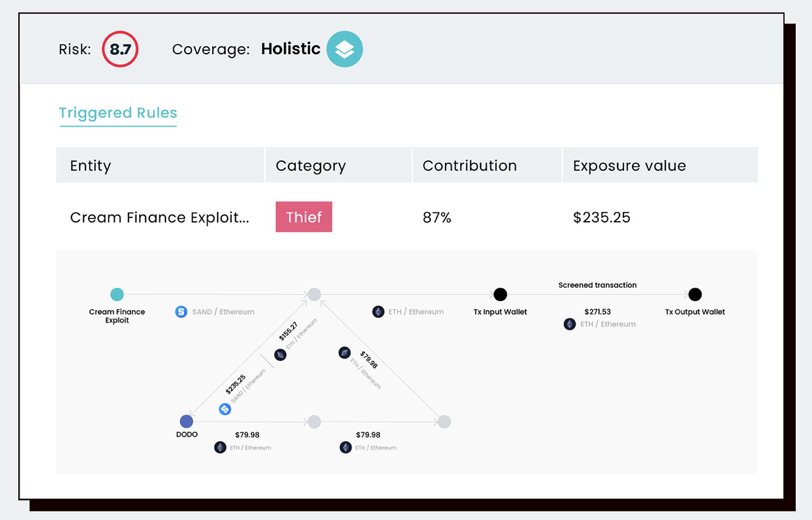
Task: Click the SAND / Ethereum top edge label
Action: point(223,312)
